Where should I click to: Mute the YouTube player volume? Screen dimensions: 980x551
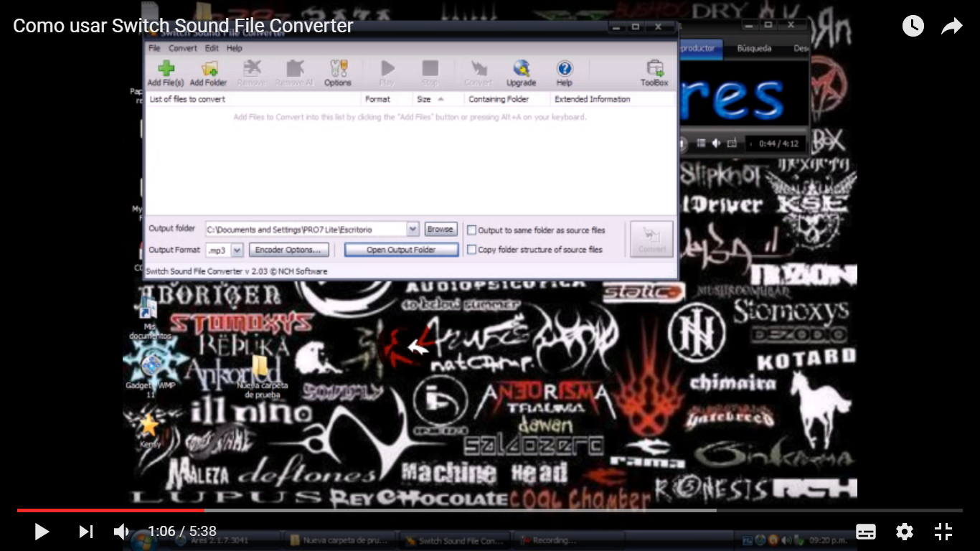[122, 532]
